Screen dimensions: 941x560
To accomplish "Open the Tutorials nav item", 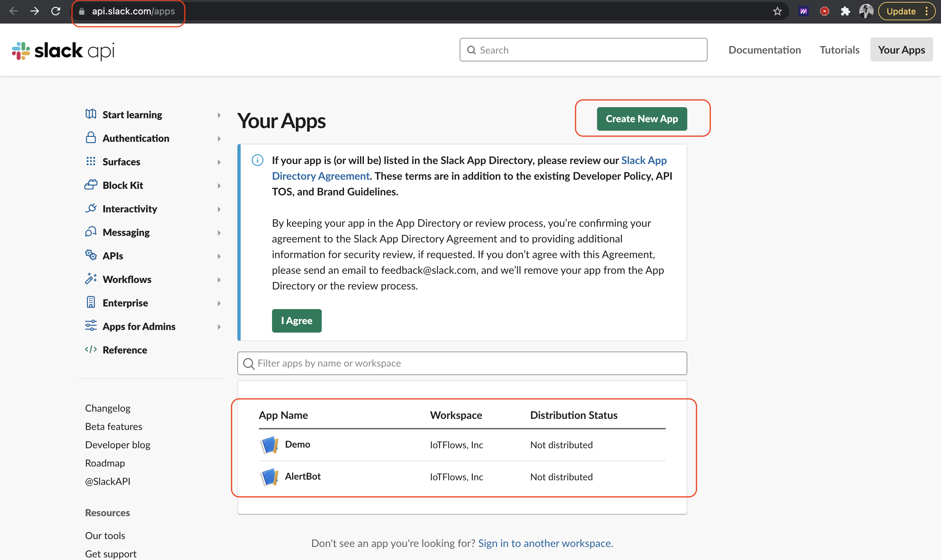I will click(x=839, y=50).
